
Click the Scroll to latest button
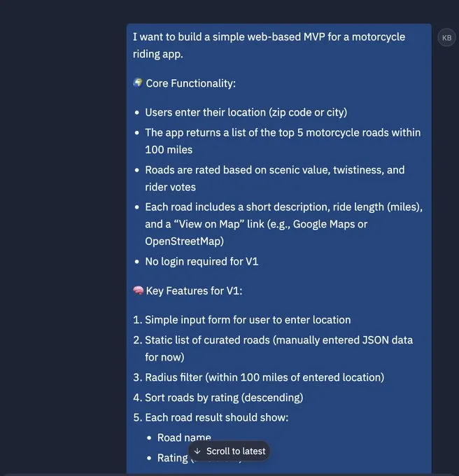coord(229,451)
